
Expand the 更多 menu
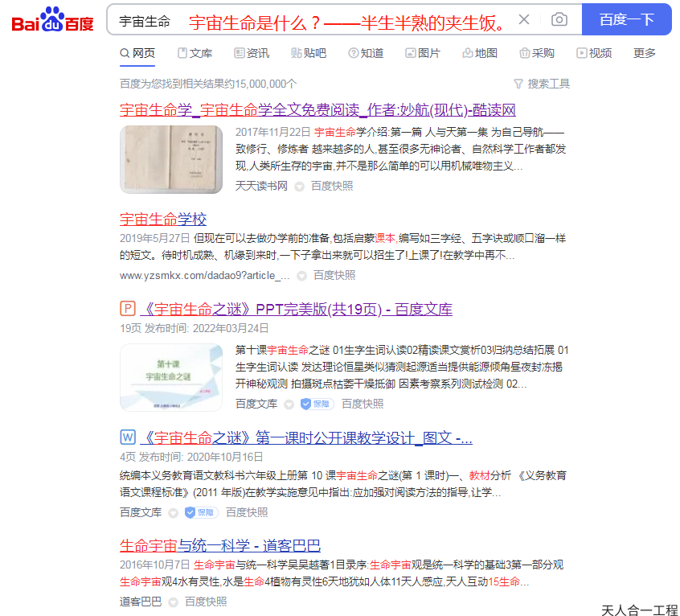click(x=645, y=53)
